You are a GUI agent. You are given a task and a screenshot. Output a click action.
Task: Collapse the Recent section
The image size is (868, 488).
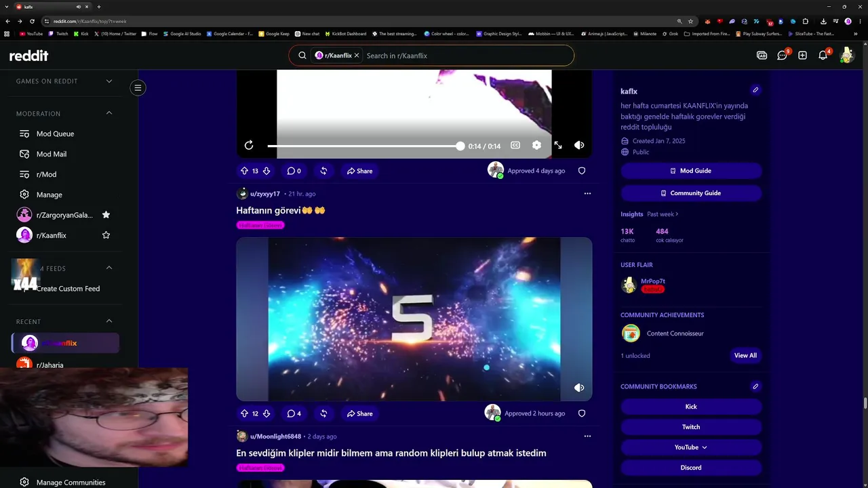click(x=109, y=321)
